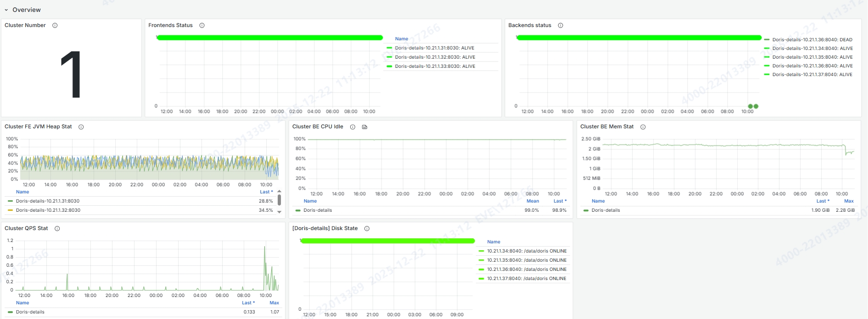Image resolution: width=868 pixels, height=319 pixels.
Task: Open info icon for Cluster QPS Stat
Action: click(57, 229)
